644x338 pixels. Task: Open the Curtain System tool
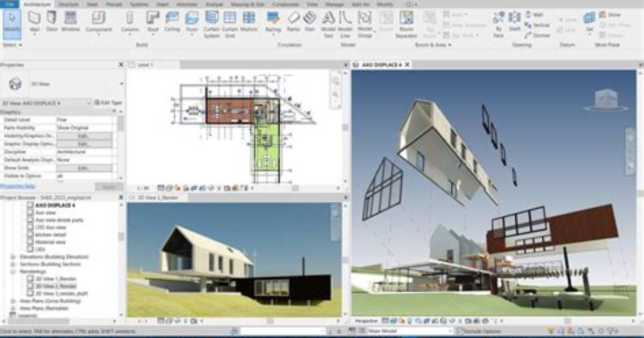pyautogui.click(x=212, y=25)
